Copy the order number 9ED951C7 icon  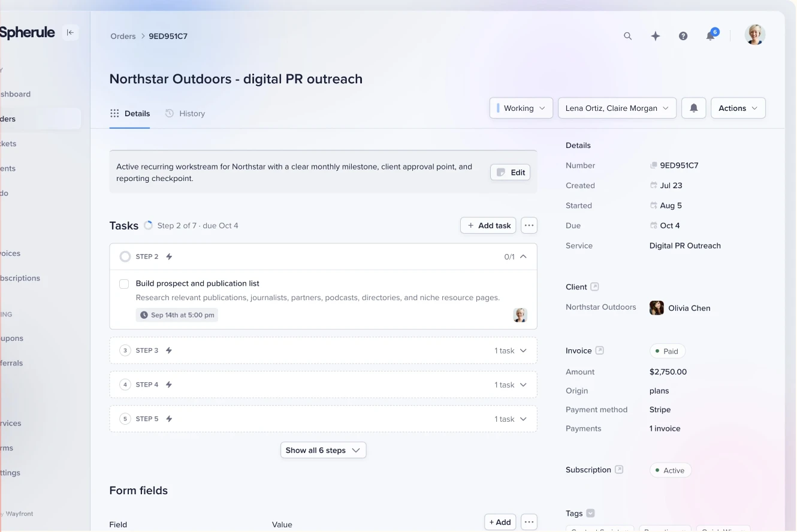point(654,165)
